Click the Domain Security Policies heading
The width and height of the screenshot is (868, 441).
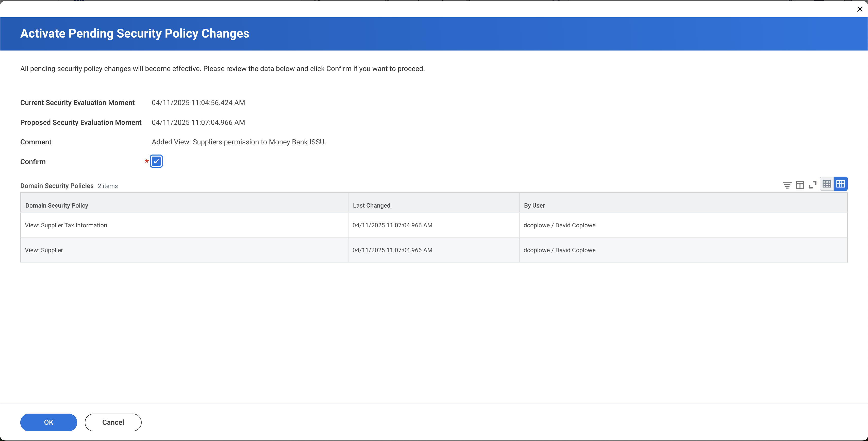pos(57,185)
